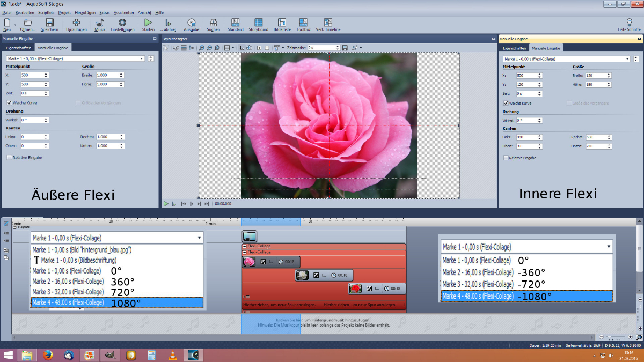Screen dimensions: 644x362
Task: Open the Bilderliste view icon
Action: point(282,23)
